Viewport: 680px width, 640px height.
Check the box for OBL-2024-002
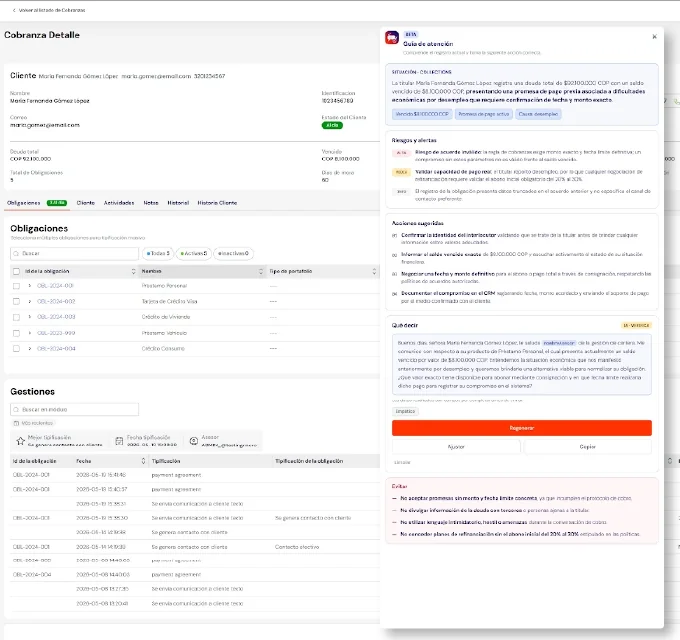pyautogui.click(x=16, y=301)
